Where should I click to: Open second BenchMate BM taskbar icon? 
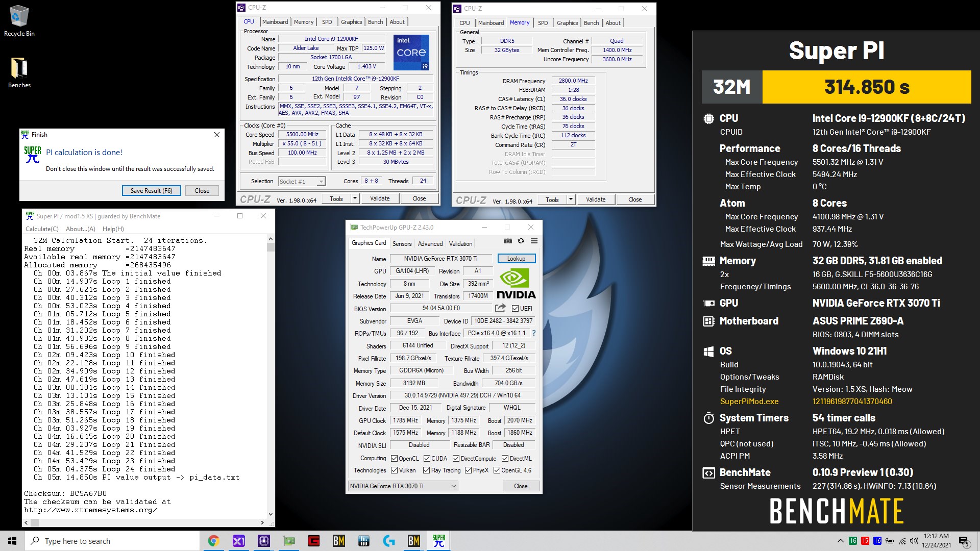[x=414, y=541]
